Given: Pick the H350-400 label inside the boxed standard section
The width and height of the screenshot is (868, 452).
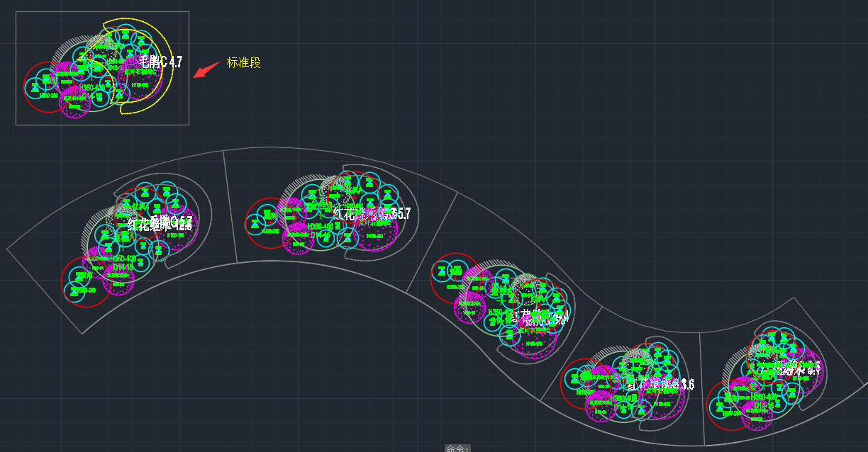Looking at the screenshot, I should click(x=93, y=89).
